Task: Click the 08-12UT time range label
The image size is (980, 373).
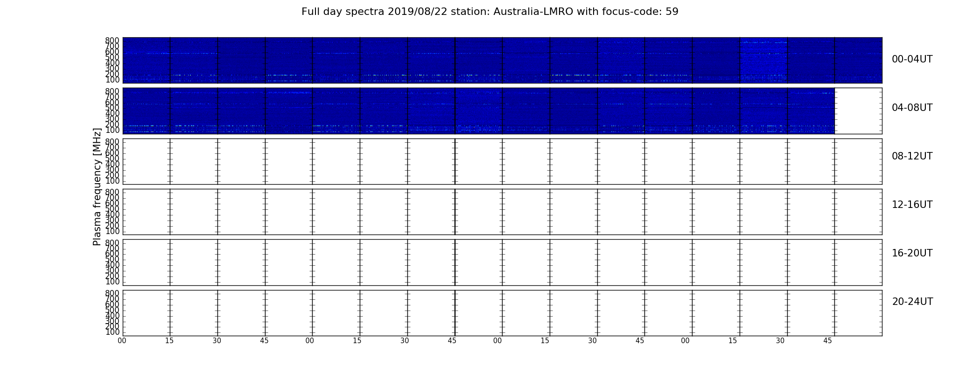Action: pyautogui.click(x=912, y=156)
